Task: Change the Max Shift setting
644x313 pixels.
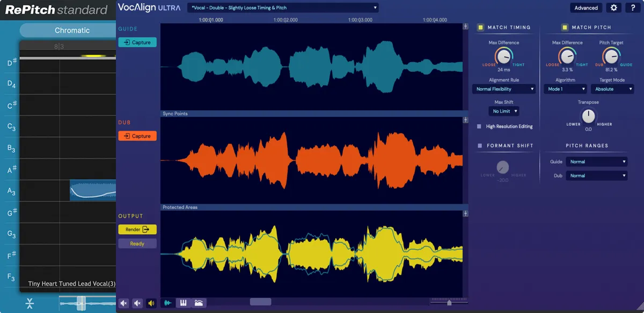Action: pyautogui.click(x=503, y=111)
